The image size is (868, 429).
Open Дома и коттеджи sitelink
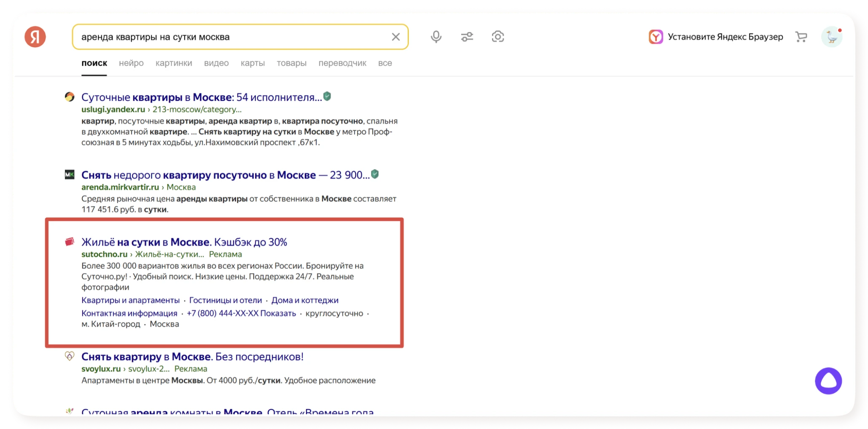[305, 300]
